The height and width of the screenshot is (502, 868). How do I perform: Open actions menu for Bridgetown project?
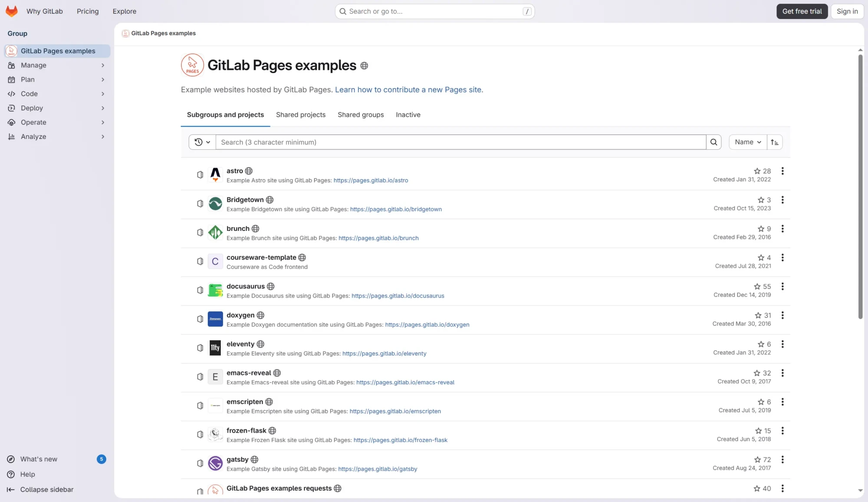(783, 200)
